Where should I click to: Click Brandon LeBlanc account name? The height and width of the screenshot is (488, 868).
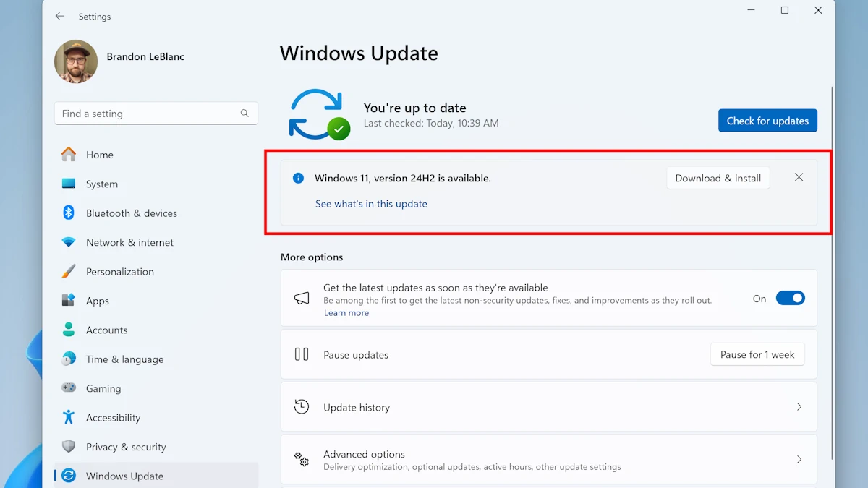pos(145,56)
